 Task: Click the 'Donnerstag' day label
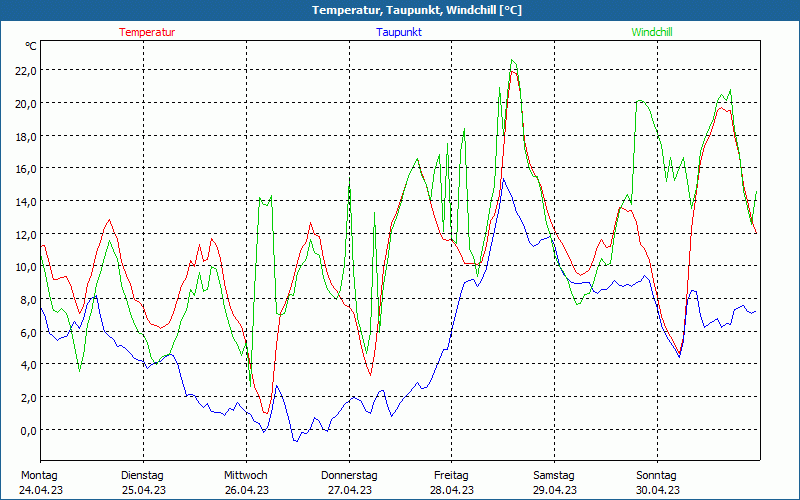pyautogui.click(x=349, y=476)
